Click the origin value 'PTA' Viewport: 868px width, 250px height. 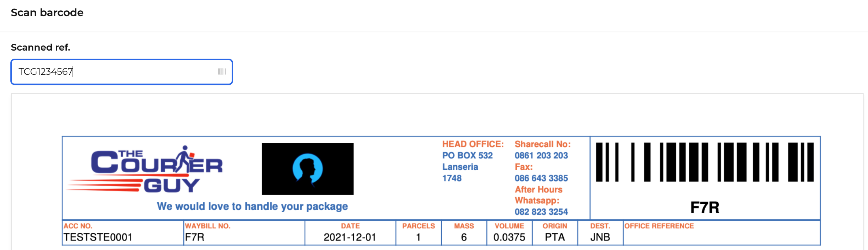[x=555, y=237]
